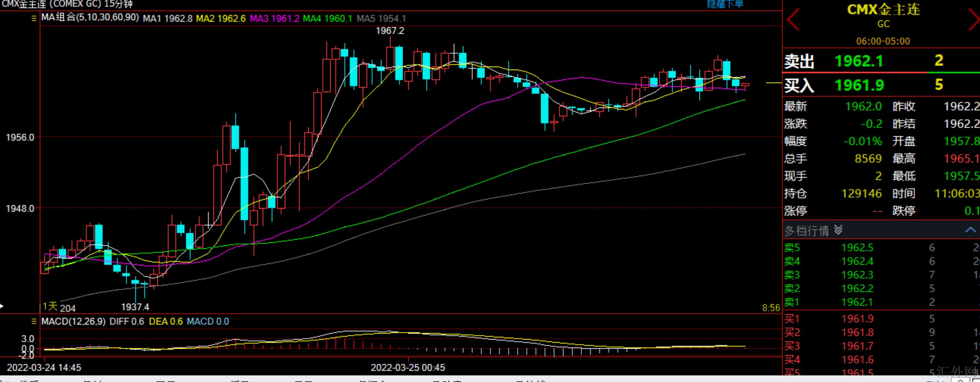Viewport: 980px width, 382px height.
Task: Click the 1天 period label on chart
Action: tap(50, 306)
